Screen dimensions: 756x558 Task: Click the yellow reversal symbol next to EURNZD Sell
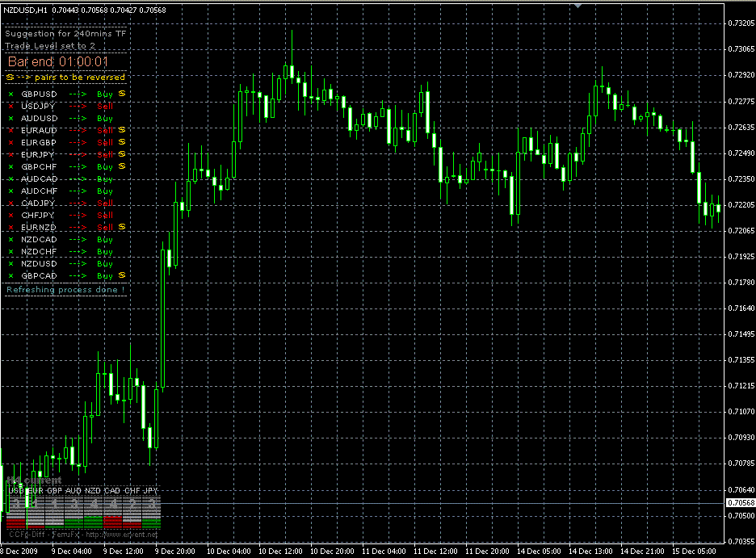tap(122, 227)
